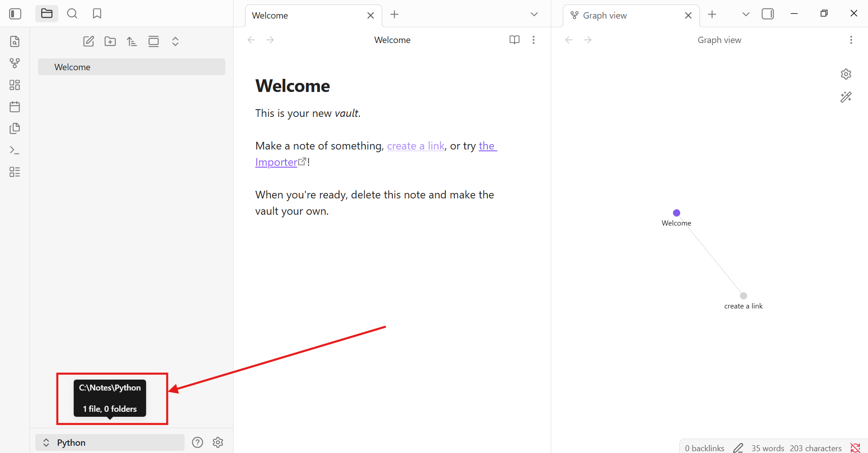Open command palette from the ribbon
Image resolution: width=868 pixels, height=453 pixels.
[x=14, y=150]
